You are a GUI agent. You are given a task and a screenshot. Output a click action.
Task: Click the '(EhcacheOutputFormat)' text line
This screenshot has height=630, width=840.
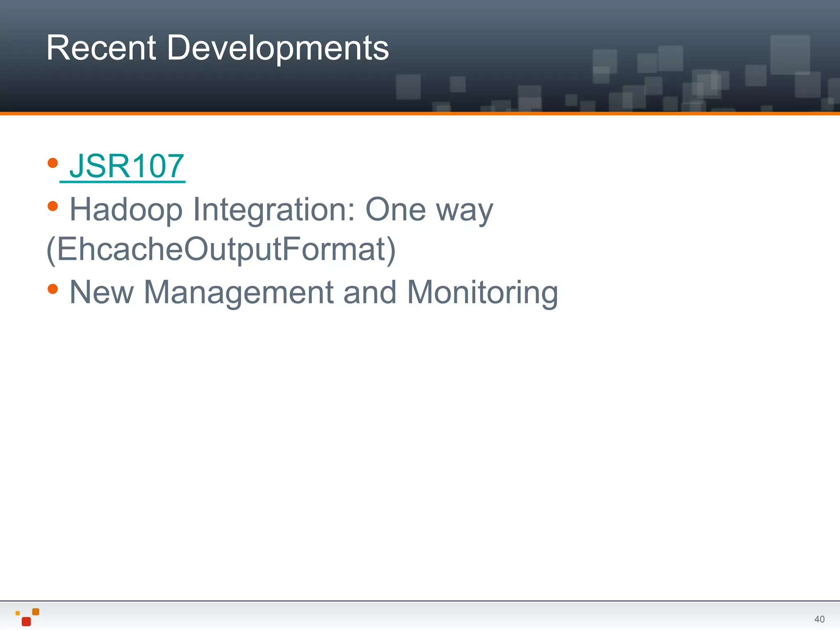coord(221,249)
